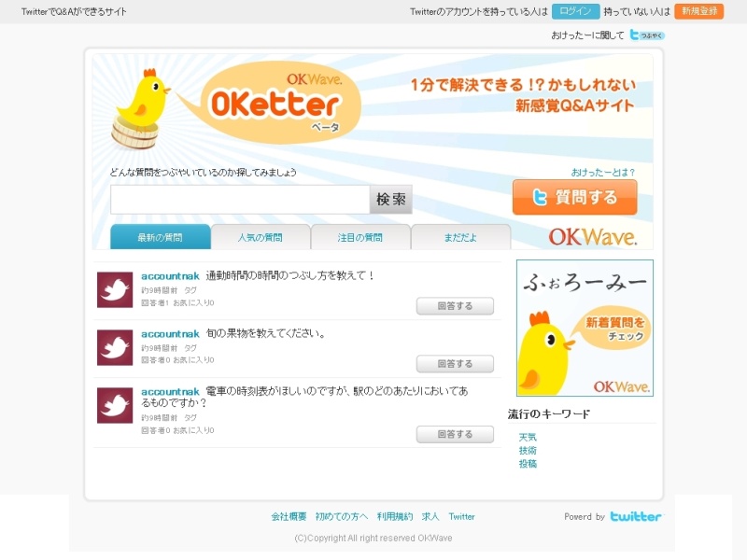Click the ふぉろーみー banner with the chick
The height and width of the screenshot is (560, 747).
585,328
